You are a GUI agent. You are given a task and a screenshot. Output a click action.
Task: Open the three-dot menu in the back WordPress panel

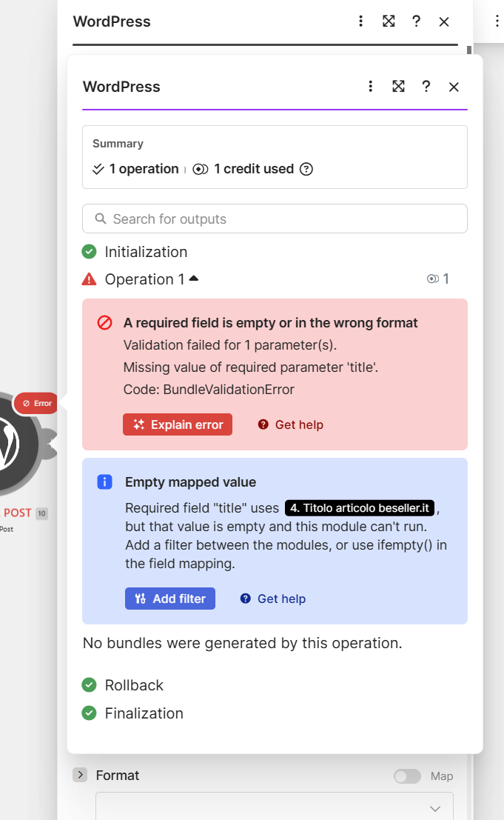click(x=360, y=21)
